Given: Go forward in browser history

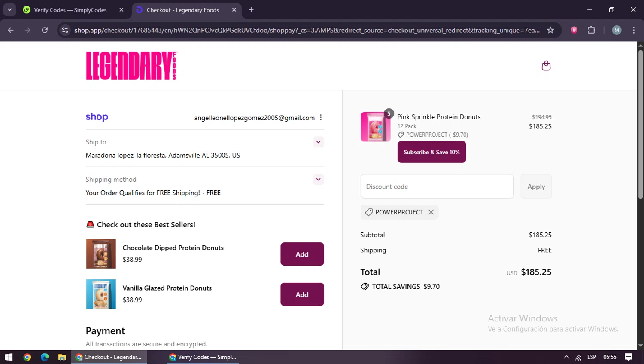Looking at the screenshot, I should [x=27, y=30].
